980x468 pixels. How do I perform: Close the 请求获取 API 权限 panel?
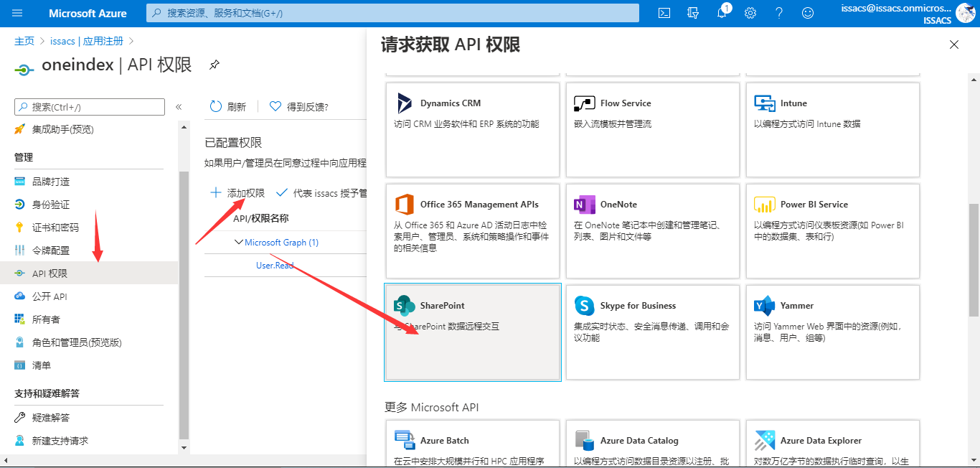[x=954, y=45]
